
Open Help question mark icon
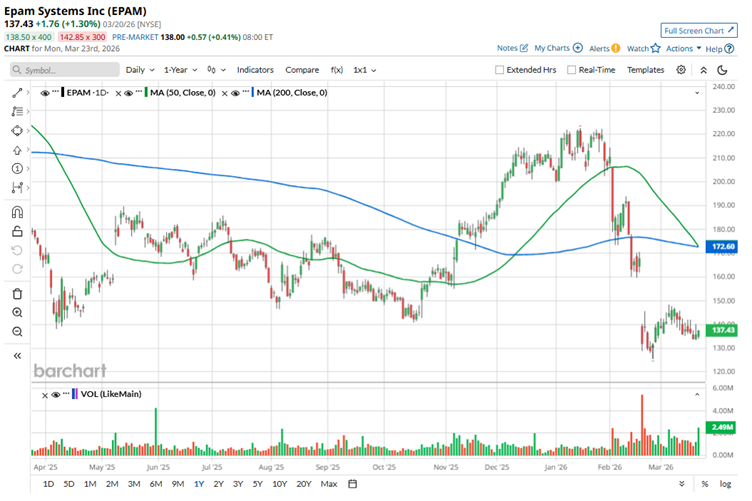coord(729,48)
